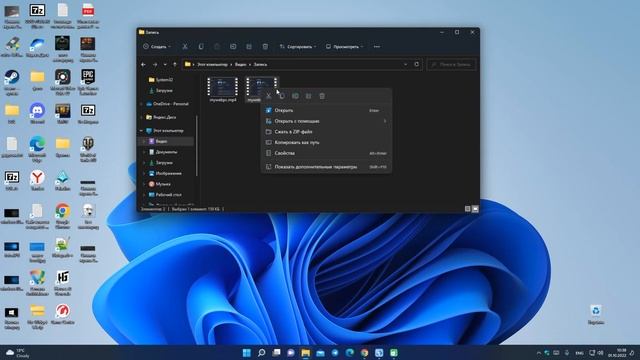Switch to the large thumbnails view in the status bar

point(475,209)
